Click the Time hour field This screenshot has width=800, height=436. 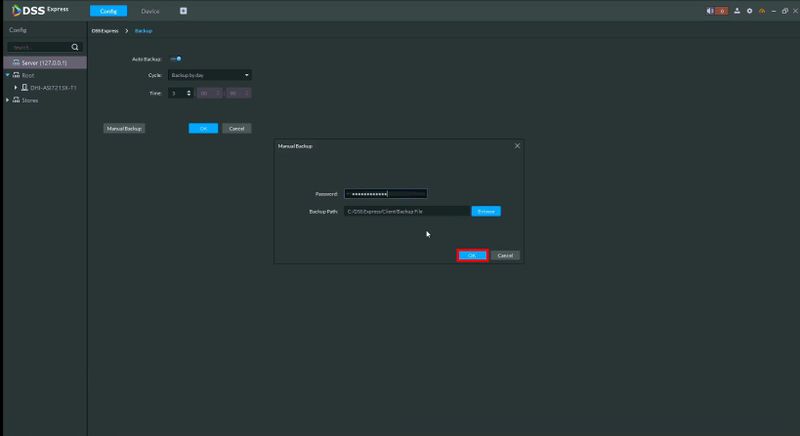(209, 93)
